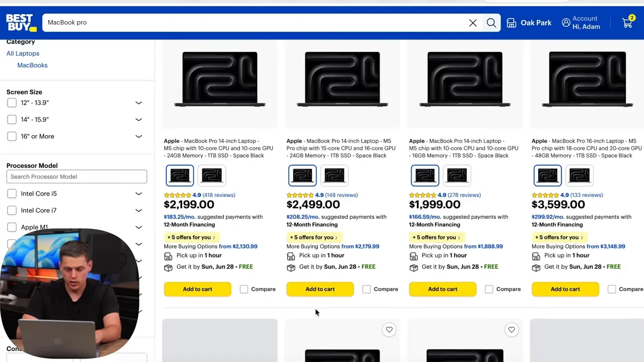Select the $299.92/mo. financing text

pyautogui.click(x=548, y=217)
